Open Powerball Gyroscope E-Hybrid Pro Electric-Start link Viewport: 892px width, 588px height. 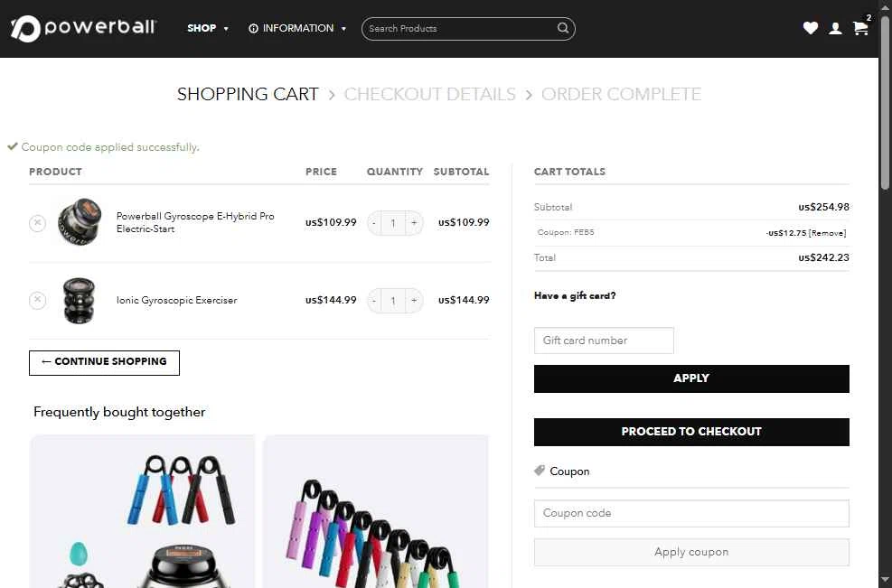click(x=195, y=222)
